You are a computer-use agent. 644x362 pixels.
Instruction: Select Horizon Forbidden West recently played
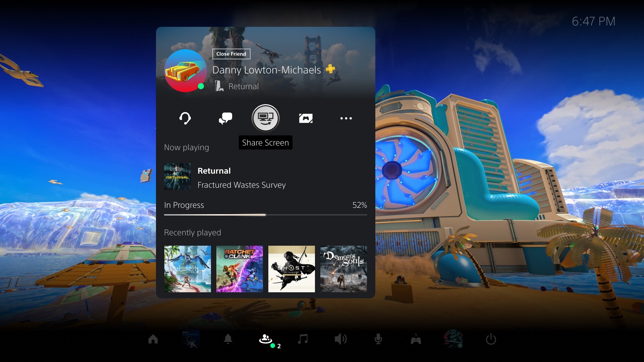[187, 269]
